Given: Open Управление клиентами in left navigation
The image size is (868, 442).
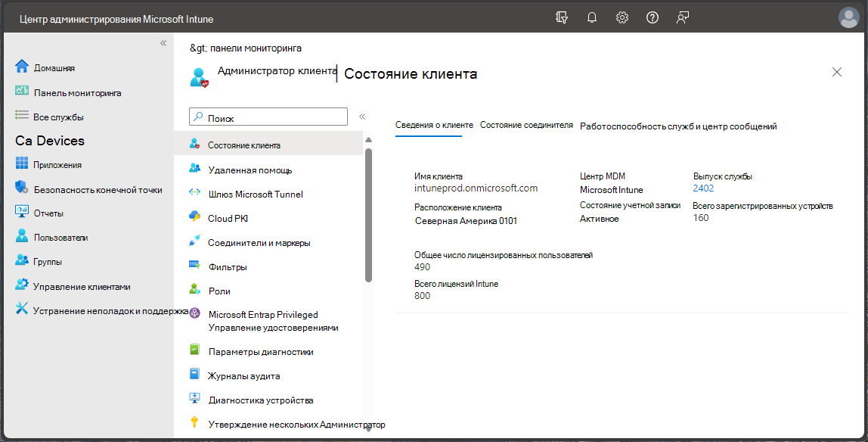Looking at the screenshot, I should point(82,287).
